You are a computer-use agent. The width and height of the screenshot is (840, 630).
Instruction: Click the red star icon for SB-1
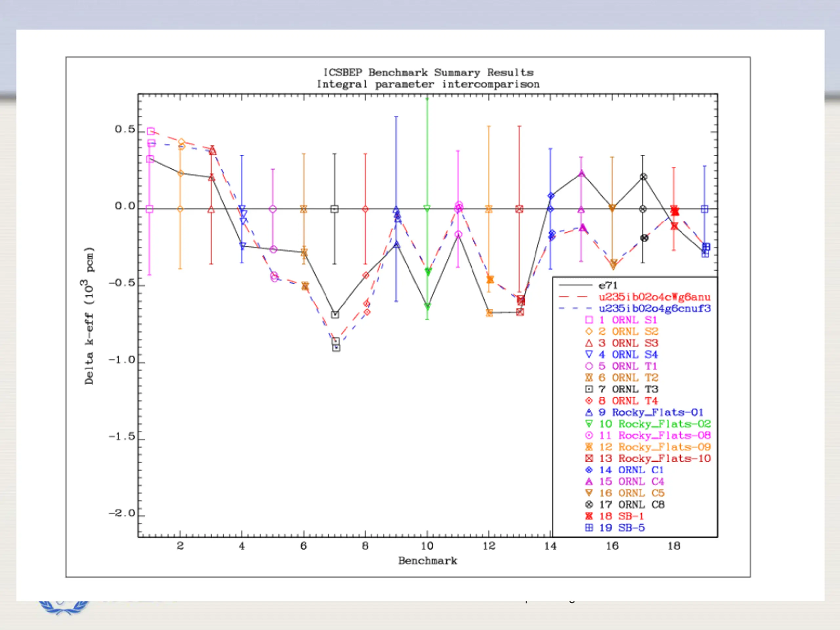click(x=589, y=516)
